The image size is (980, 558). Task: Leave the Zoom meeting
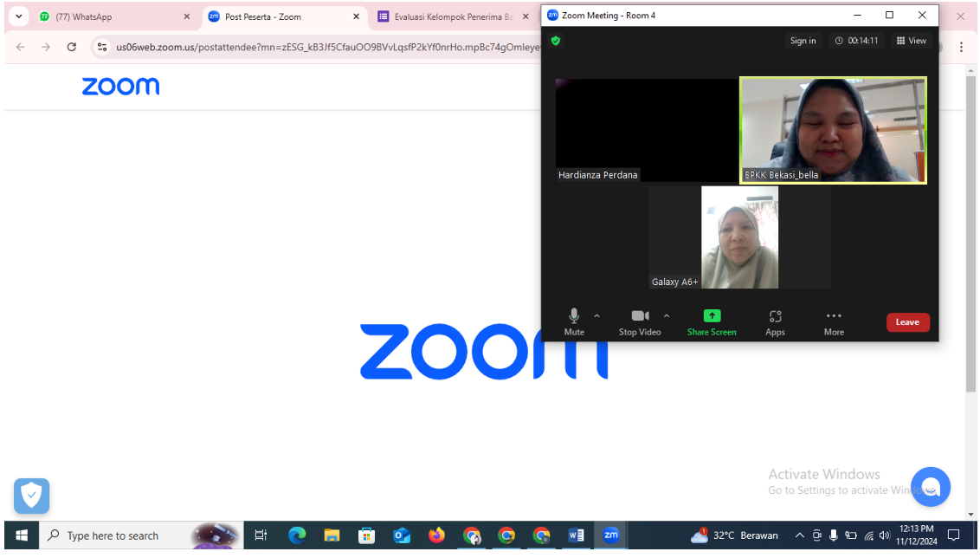[x=907, y=322]
